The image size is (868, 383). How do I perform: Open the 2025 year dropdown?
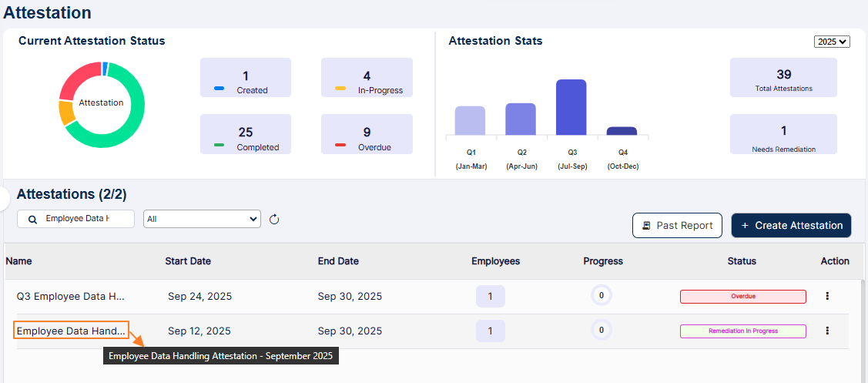832,42
